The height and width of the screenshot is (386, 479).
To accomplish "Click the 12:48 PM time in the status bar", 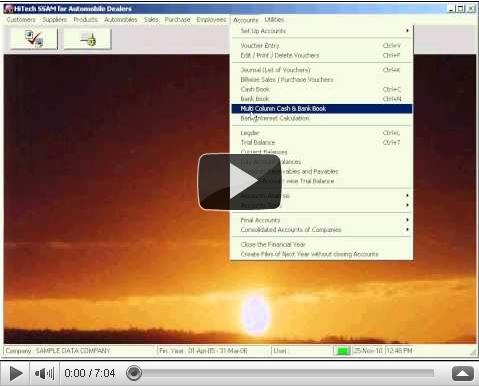I will pyautogui.click(x=399, y=351).
